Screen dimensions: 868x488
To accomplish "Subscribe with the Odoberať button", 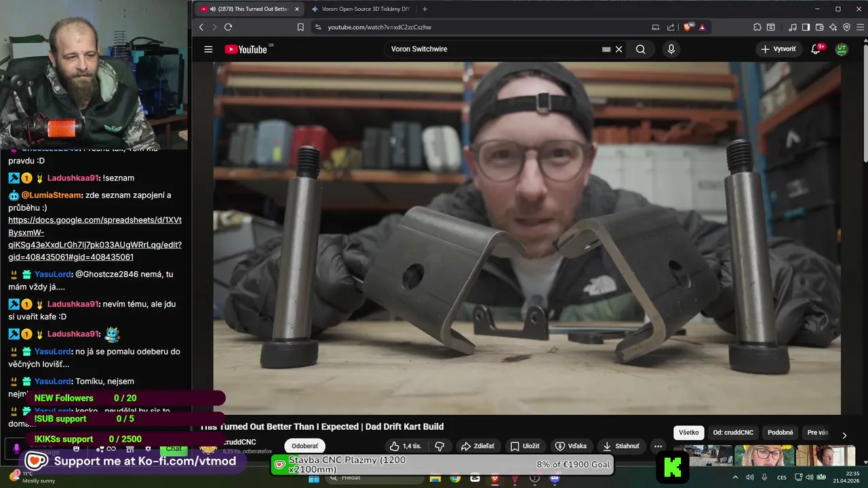I will point(304,446).
